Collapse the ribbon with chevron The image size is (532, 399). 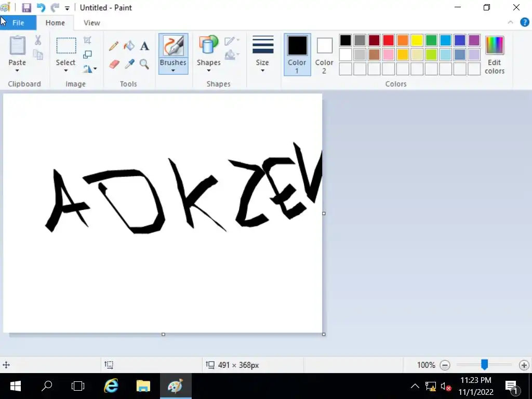click(x=510, y=22)
